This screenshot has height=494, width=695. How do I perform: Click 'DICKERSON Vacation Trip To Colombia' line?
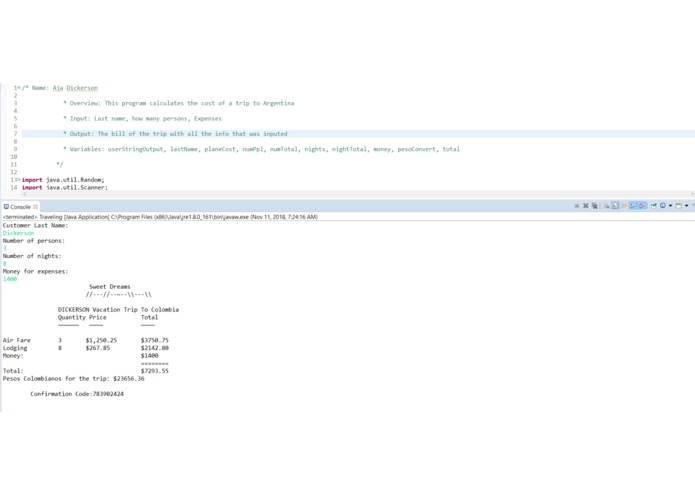click(x=118, y=310)
